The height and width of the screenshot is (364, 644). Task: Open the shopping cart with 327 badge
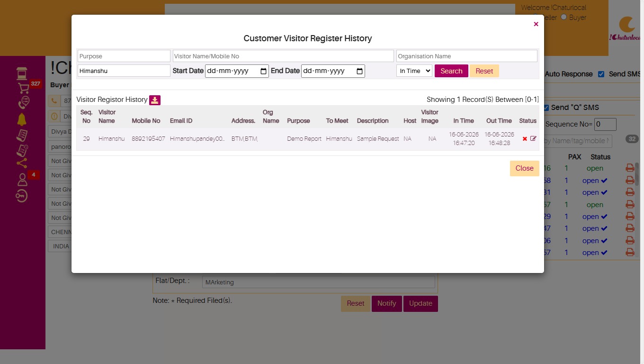(x=23, y=88)
